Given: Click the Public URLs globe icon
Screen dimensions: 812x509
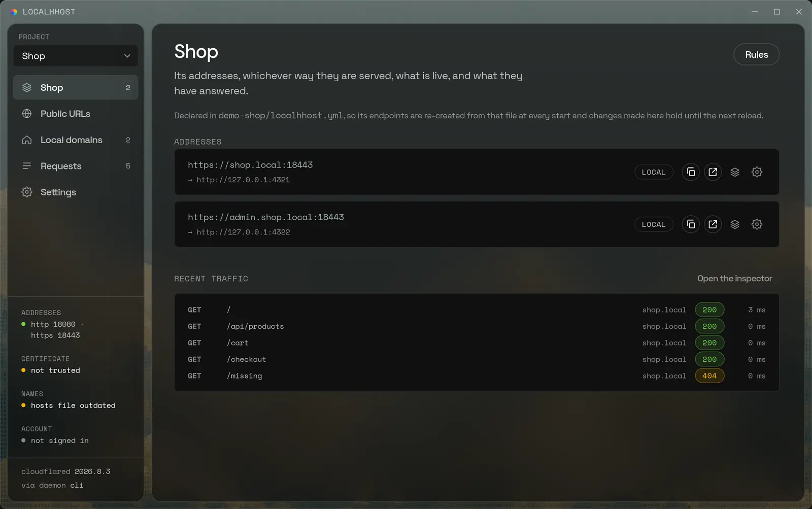Looking at the screenshot, I should click(27, 114).
